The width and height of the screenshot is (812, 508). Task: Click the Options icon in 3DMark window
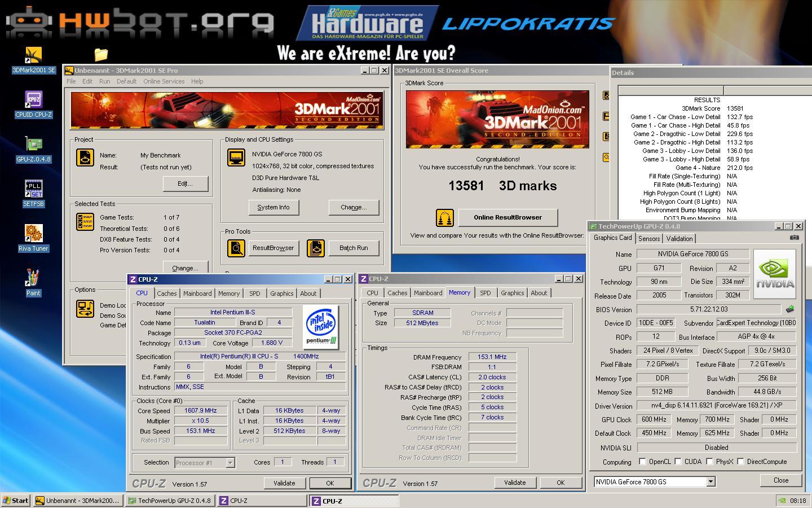click(85, 309)
